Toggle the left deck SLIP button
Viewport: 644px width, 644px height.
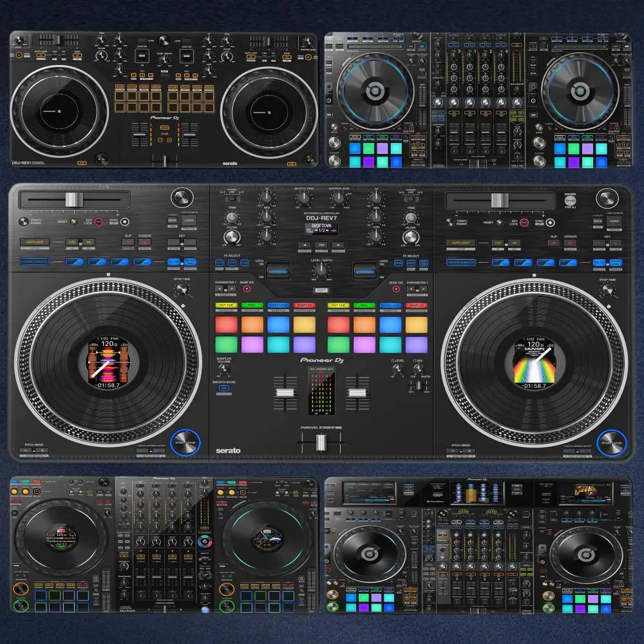click(x=128, y=242)
